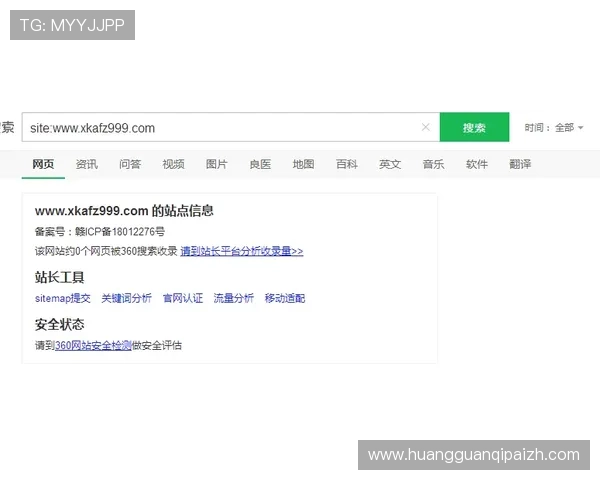The width and height of the screenshot is (600, 480).
Task: Select the 软件 tab
Action: [477, 164]
